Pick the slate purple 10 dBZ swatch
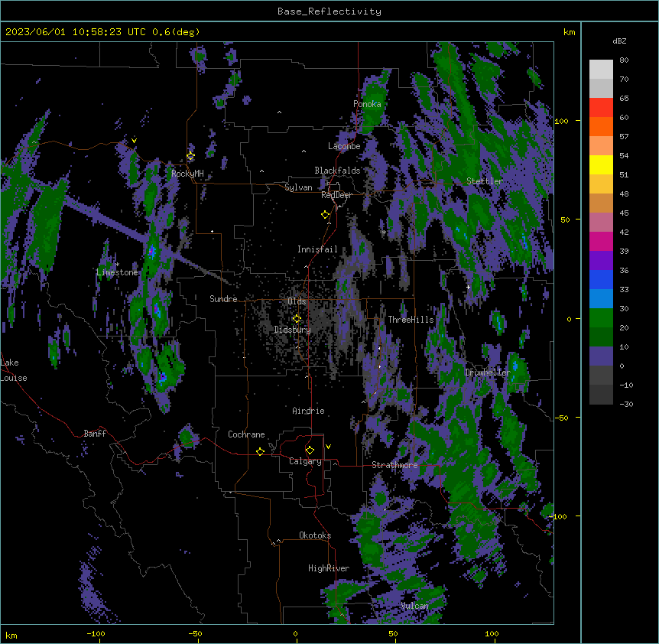The height and width of the screenshot is (644, 659). pos(601,356)
